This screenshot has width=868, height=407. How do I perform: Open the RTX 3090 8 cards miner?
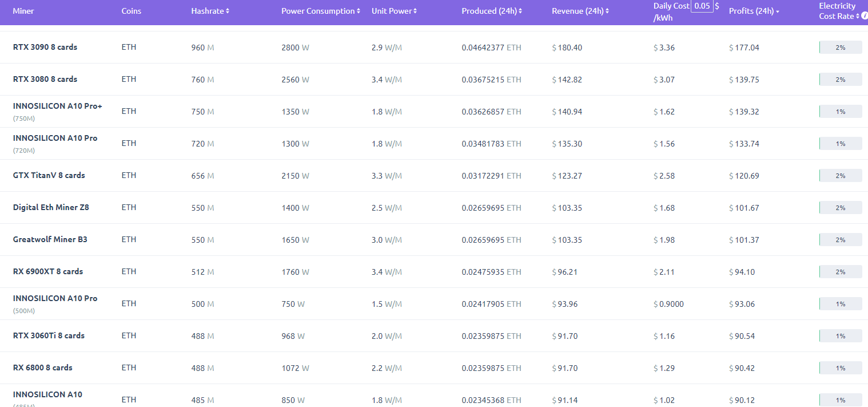tap(45, 47)
